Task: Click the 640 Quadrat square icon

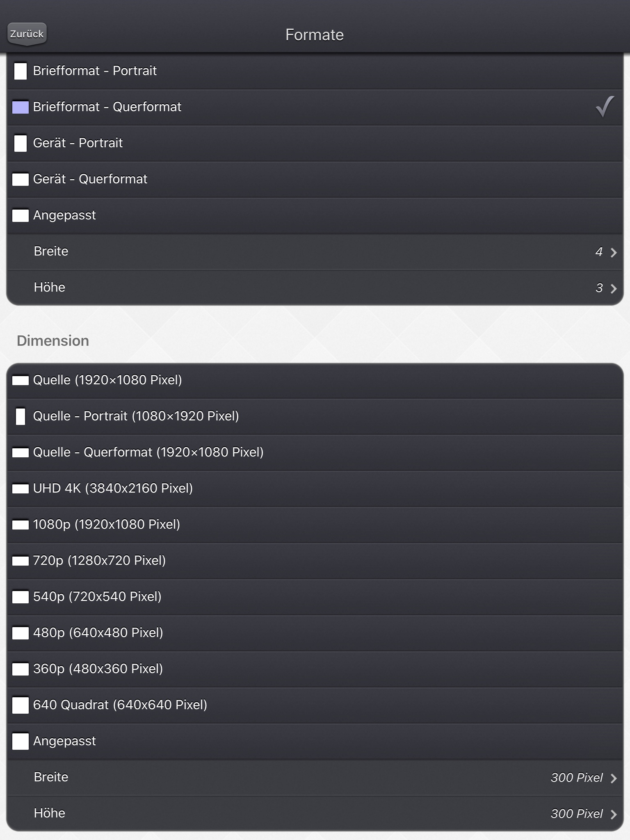Action: tap(21, 705)
